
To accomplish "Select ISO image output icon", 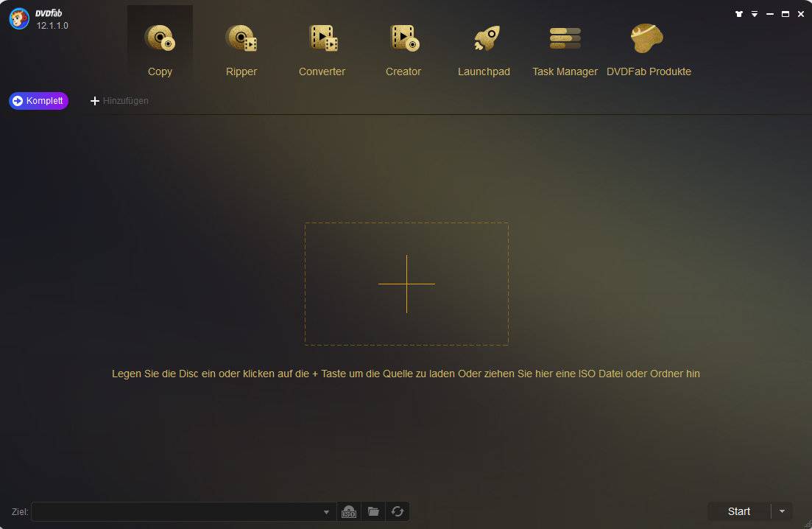I will 349,511.
